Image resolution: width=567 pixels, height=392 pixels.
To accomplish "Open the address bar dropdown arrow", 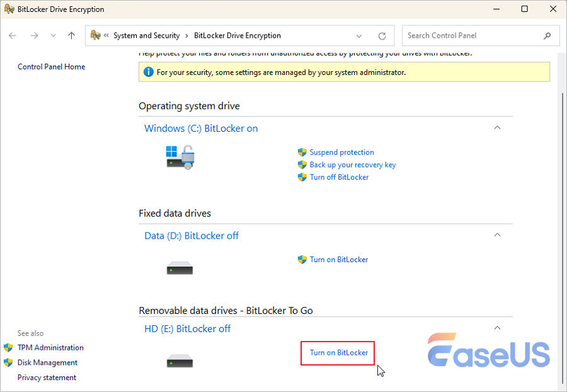I will (x=359, y=36).
